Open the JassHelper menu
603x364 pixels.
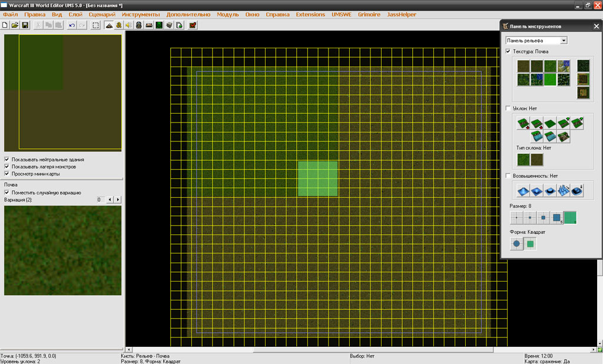pyautogui.click(x=402, y=15)
